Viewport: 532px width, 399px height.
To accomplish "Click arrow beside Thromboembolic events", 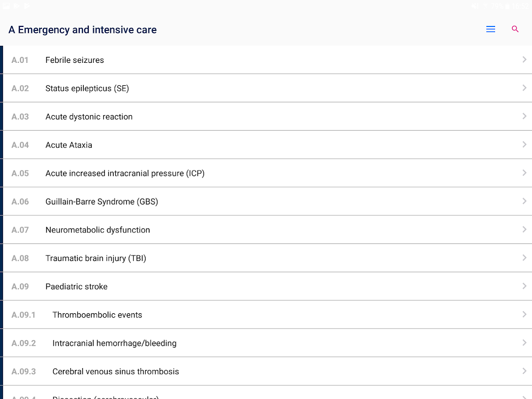I will [x=524, y=315].
